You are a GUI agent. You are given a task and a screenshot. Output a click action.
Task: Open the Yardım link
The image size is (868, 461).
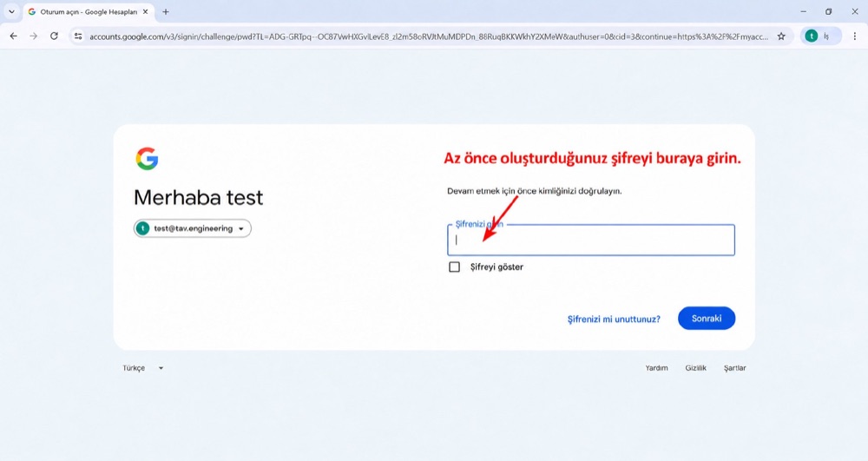[656, 368]
